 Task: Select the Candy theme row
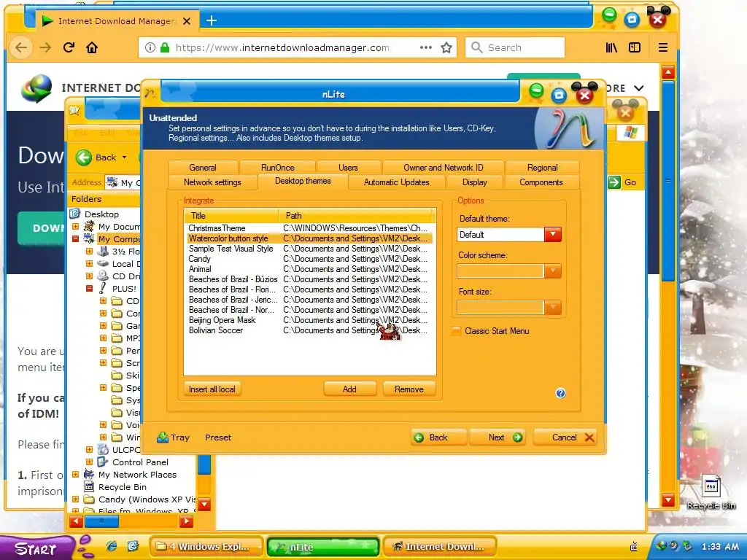click(x=309, y=259)
